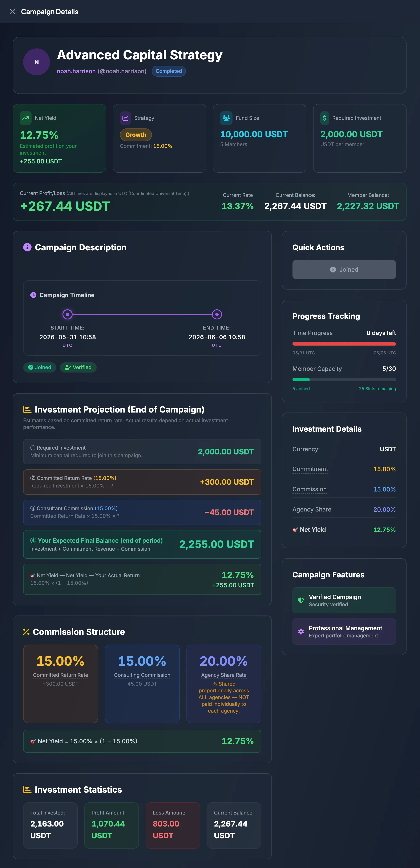Select the Required Investment projection row
This screenshot has height=868, width=420.
pos(142,451)
